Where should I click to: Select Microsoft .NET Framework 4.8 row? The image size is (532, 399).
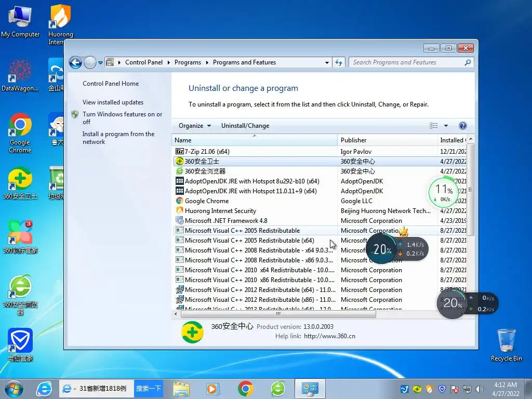[x=319, y=220]
